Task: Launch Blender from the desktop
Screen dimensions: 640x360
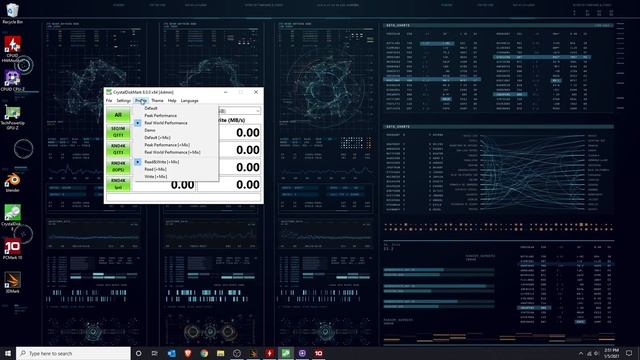Action: [12, 182]
